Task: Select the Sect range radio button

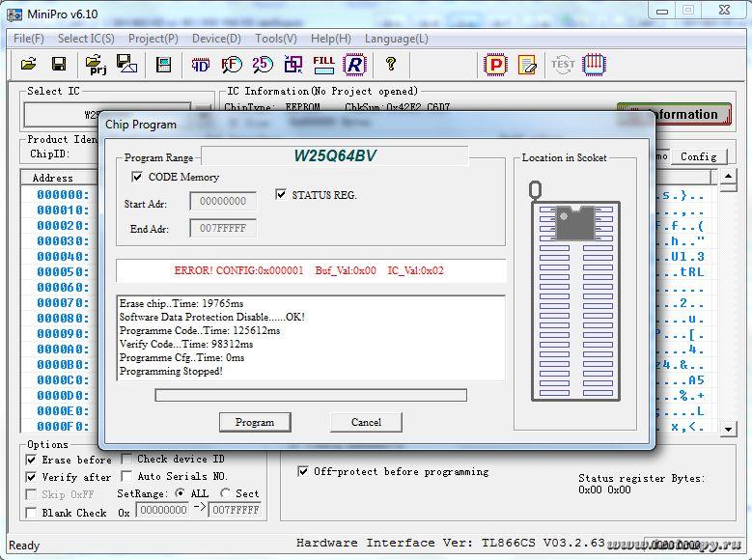Action: pyautogui.click(x=225, y=493)
